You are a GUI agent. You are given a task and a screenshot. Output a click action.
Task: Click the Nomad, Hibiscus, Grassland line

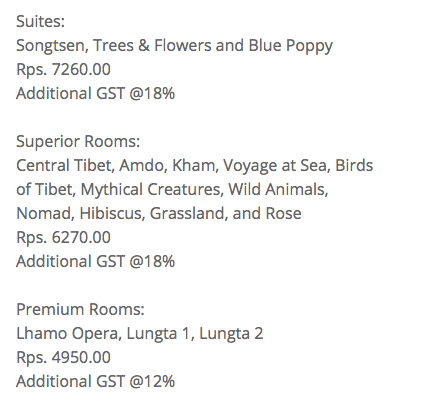[x=159, y=213]
